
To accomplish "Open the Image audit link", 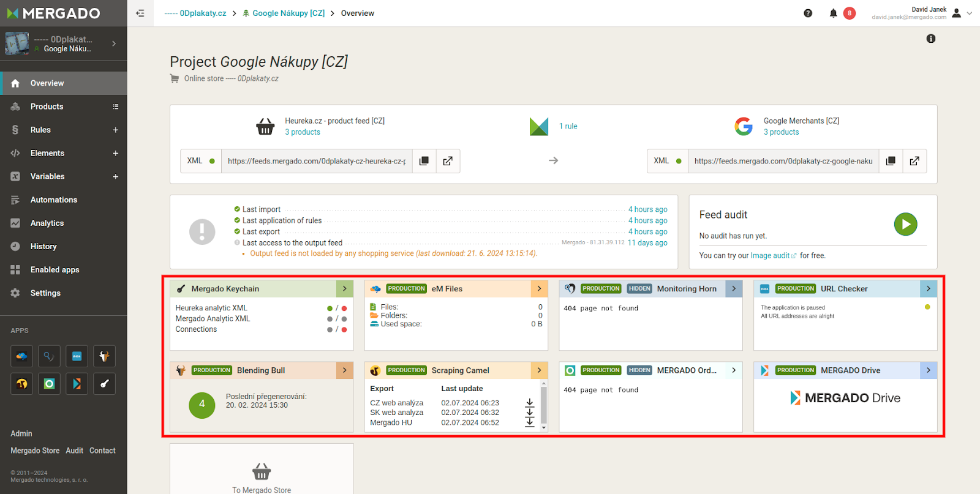I will click(x=774, y=256).
